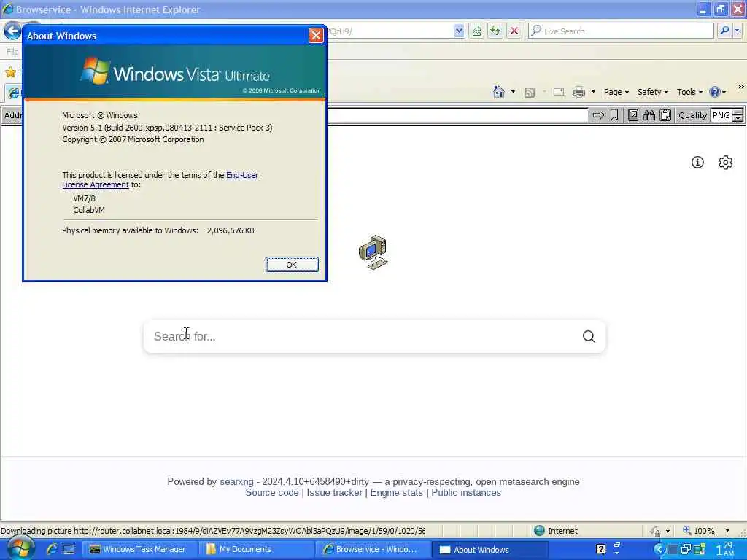Click the computer logo image on page
The width and height of the screenshot is (747, 560).
(x=373, y=252)
